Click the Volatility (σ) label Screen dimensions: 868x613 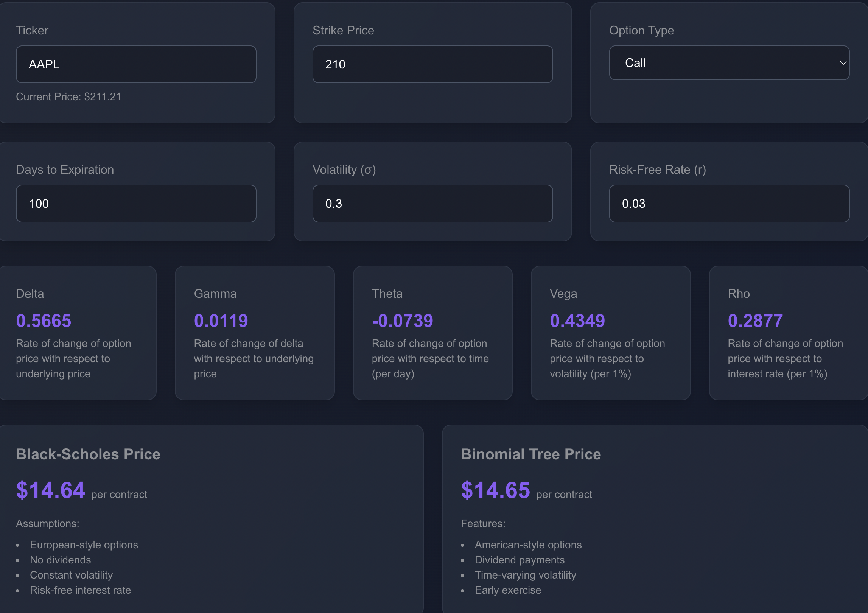(344, 170)
